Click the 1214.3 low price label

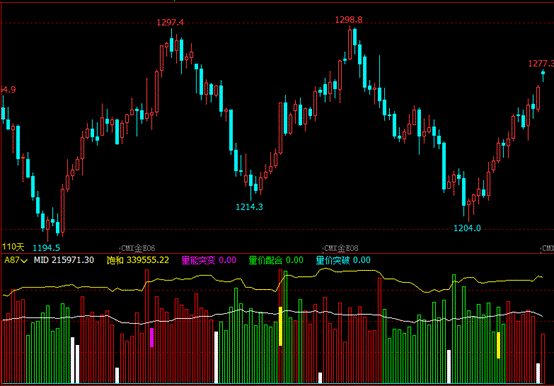coord(249,207)
